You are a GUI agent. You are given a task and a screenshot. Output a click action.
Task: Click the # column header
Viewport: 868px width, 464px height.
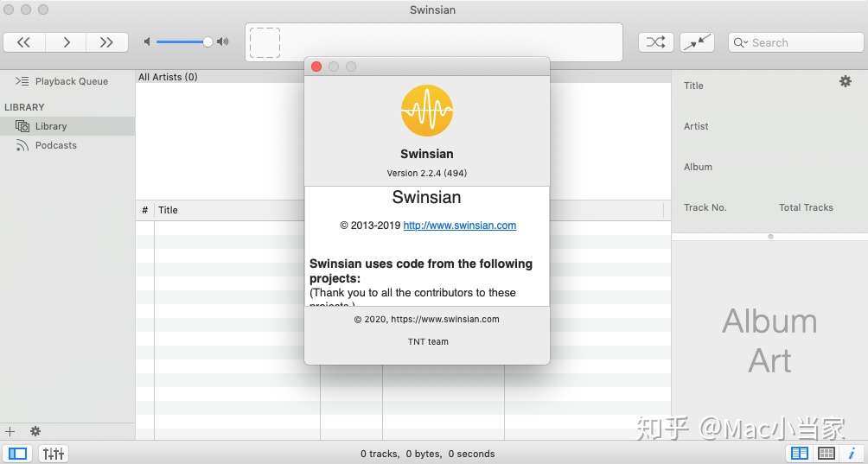144,210
